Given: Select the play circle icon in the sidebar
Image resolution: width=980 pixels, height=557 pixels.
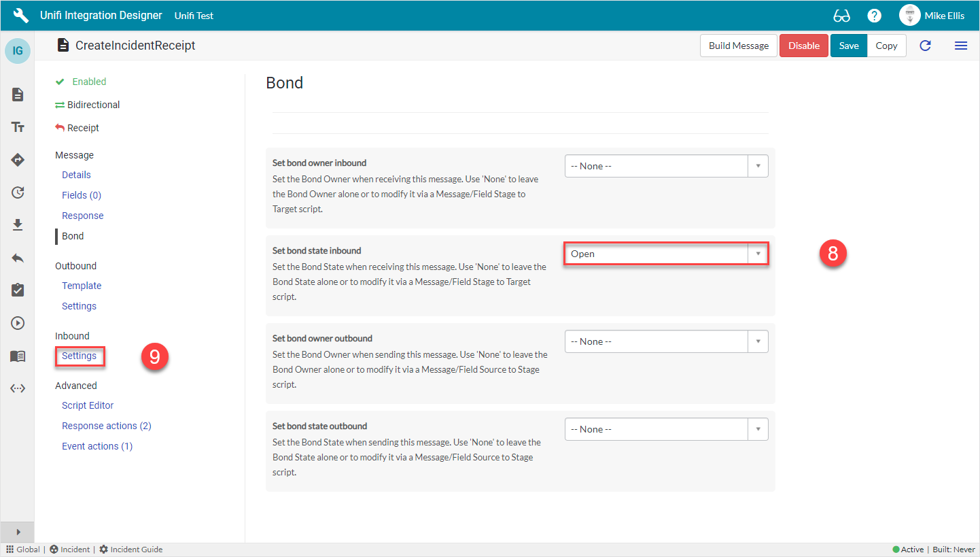Looking at the screenshot, I should [x=17, y=323].
